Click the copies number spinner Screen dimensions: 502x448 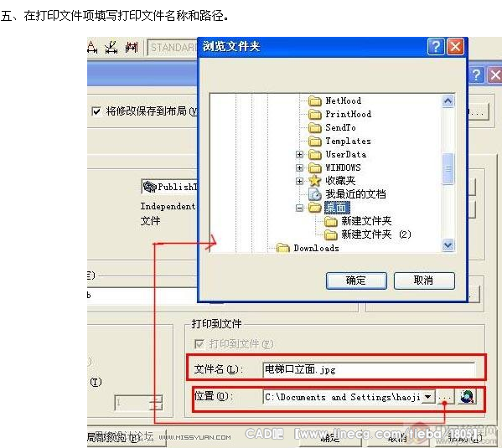tap(156, 403)
